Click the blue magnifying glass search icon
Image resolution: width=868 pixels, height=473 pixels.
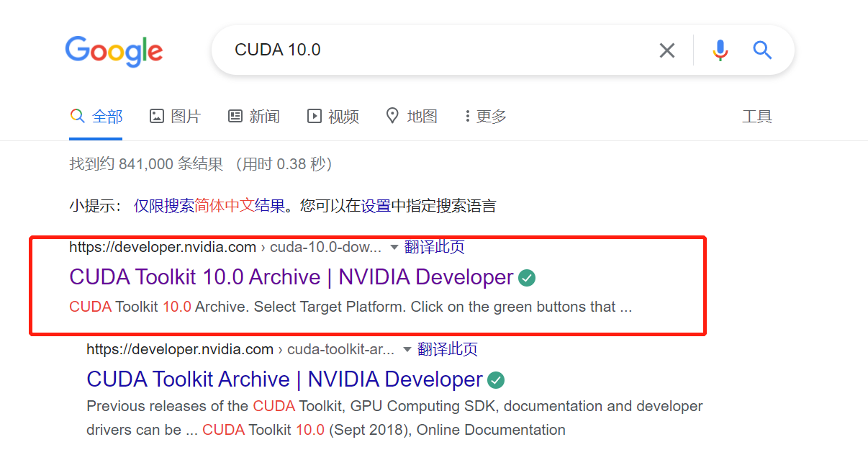(761, 50)
